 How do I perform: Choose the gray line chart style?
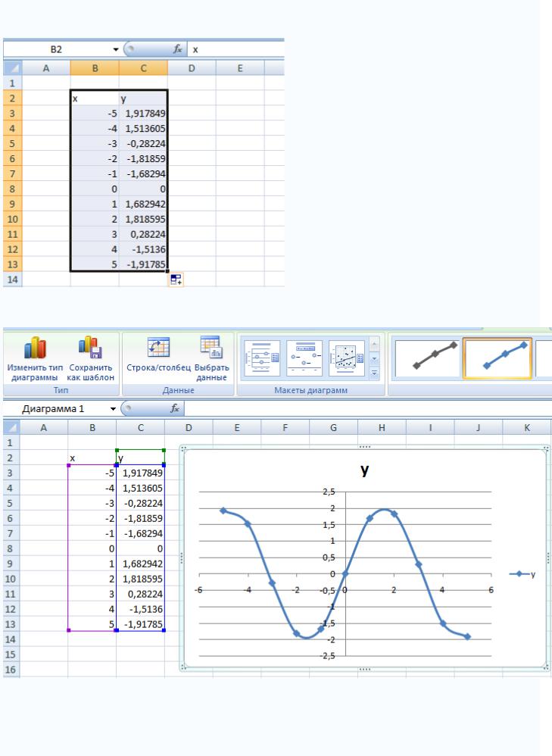427,358
